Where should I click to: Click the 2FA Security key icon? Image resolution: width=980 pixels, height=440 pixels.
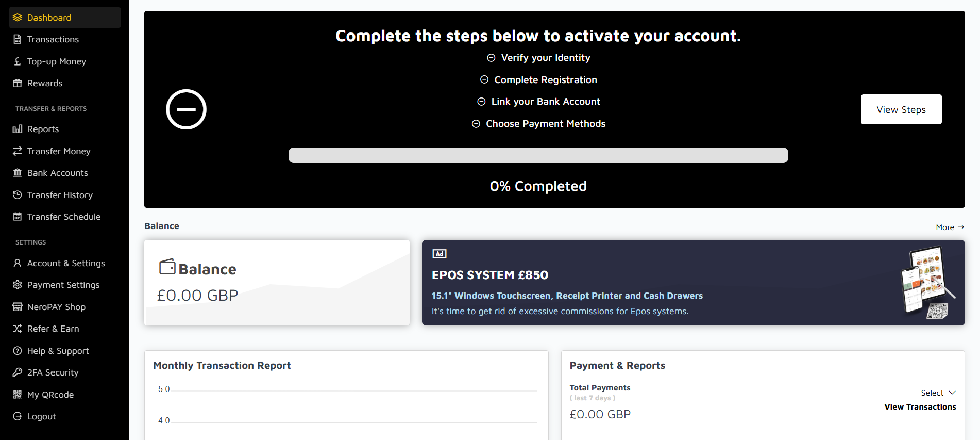18,372
